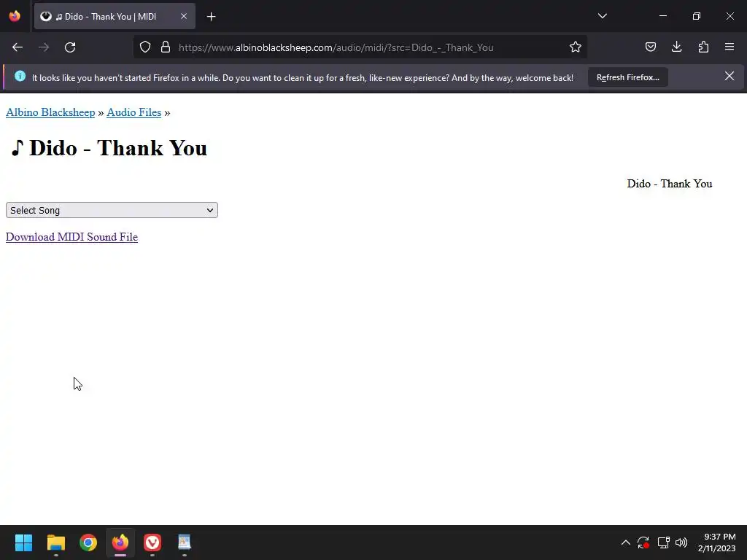Dismiss the Firefox refresh notification bar
This screenshot has width=747, height=560.
pos(729,76)
